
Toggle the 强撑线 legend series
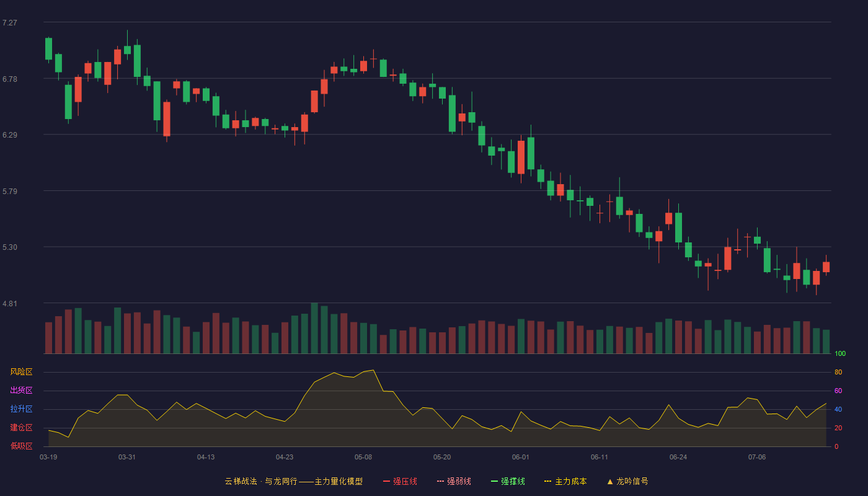(x=508, y=481)
